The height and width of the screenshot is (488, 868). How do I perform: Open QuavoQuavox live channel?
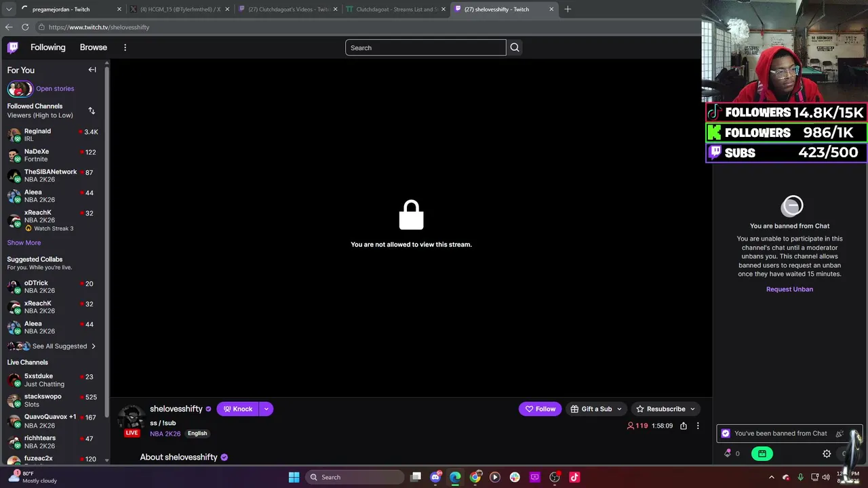point(53,421)
